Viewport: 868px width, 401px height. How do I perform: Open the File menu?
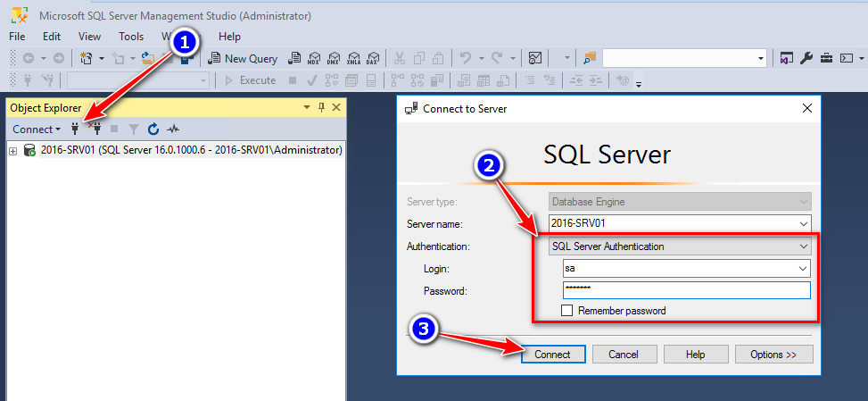[17, 37]
